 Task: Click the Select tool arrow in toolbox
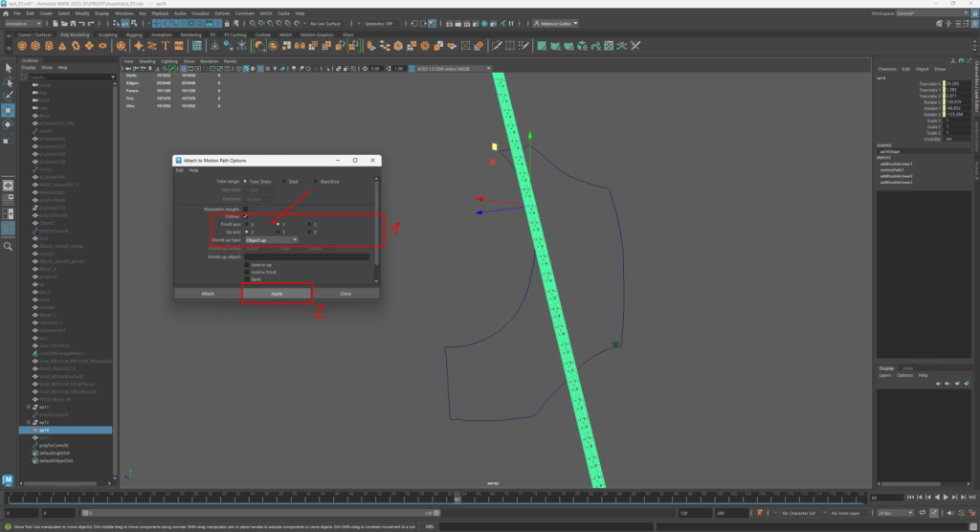(8, 68)
